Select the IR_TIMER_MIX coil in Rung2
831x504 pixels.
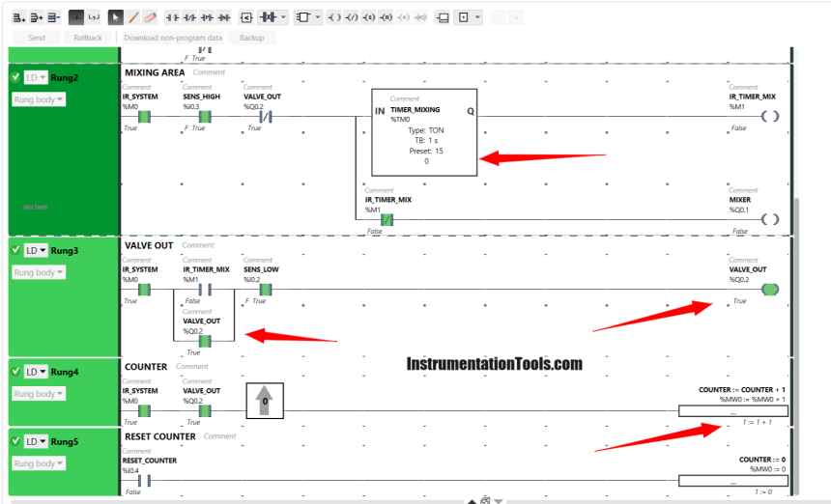tap(769, 117)
